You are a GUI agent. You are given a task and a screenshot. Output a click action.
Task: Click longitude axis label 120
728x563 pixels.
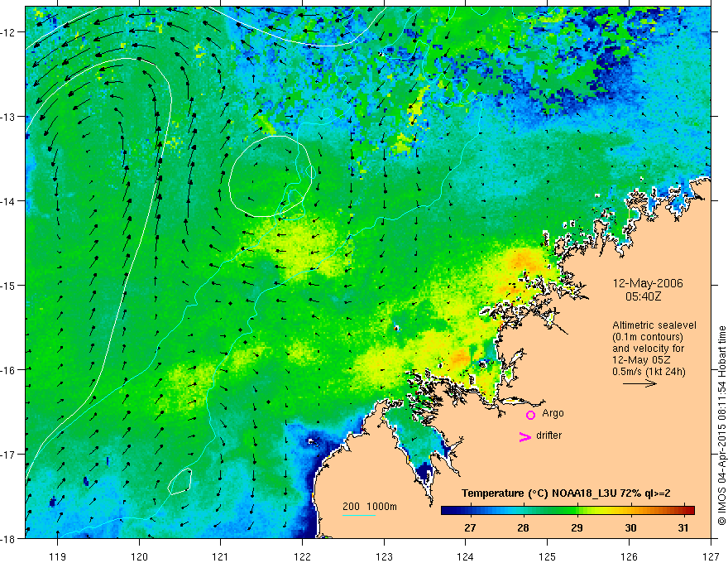[139, 556]
